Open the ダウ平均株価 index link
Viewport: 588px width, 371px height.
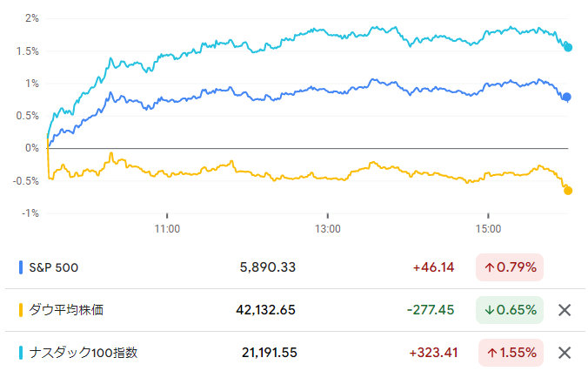click(66, 310)
